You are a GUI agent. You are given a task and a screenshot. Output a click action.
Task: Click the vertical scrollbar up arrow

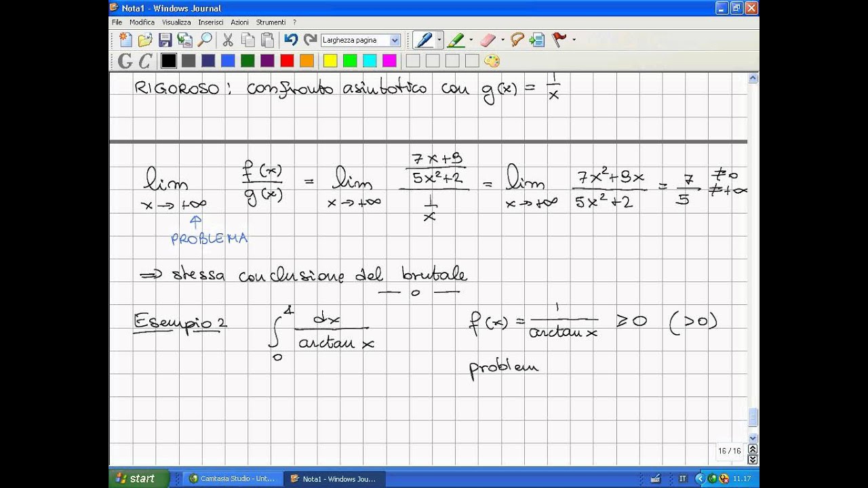click(753, 79)
